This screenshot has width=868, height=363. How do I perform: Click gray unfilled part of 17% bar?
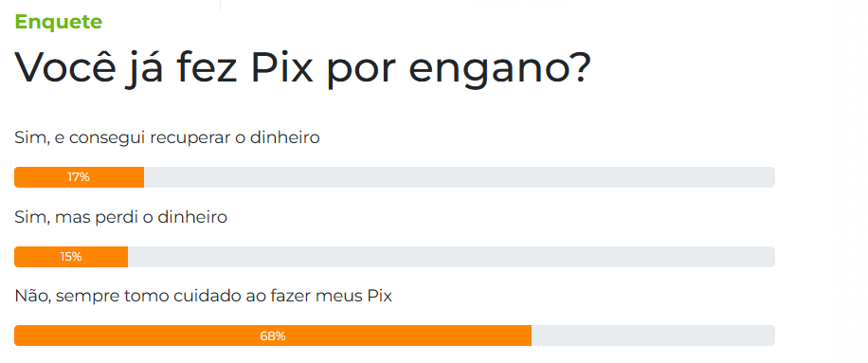(460, 177)
